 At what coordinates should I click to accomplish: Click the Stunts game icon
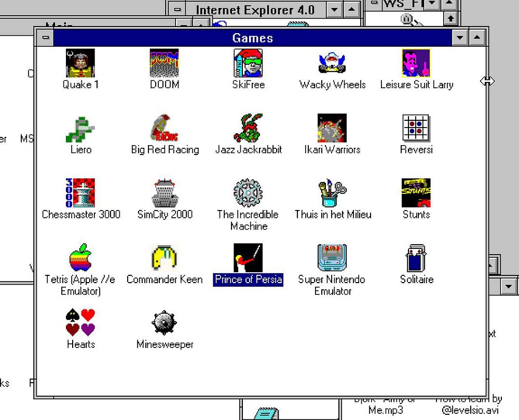[416, 193]
